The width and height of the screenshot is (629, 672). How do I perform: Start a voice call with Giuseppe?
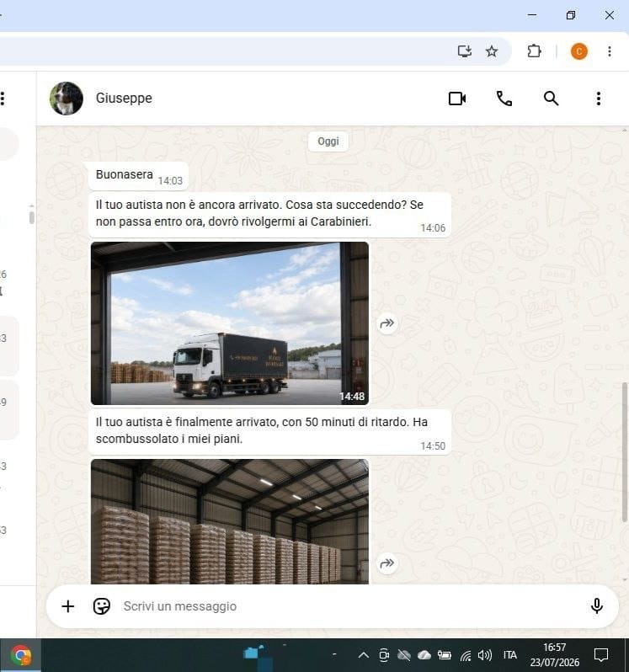pos(504,99)
